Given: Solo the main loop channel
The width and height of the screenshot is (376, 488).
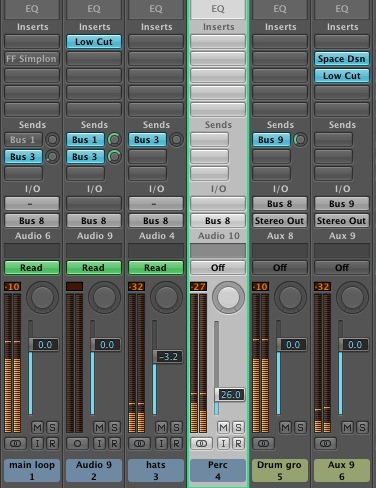Looking at the screenshot, I should [x=52, y=427].
